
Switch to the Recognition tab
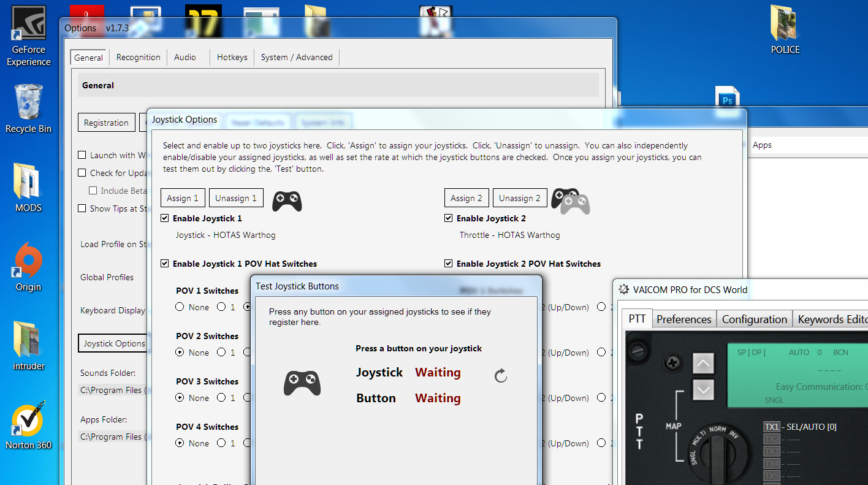click(x=139, y=57)
